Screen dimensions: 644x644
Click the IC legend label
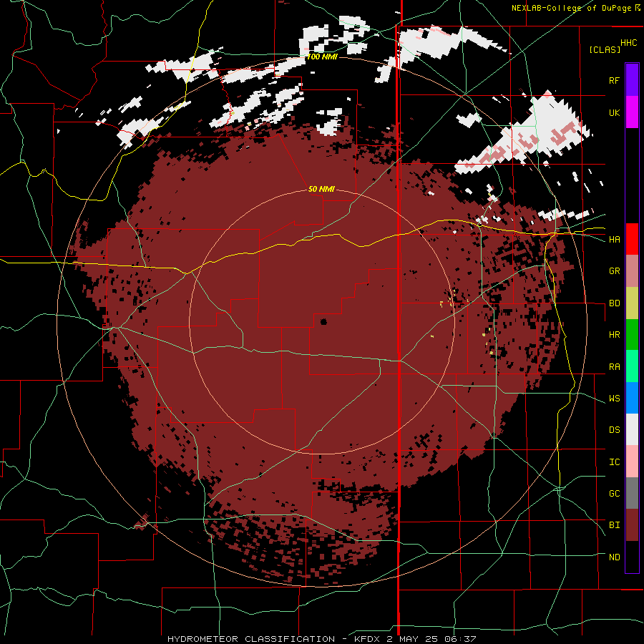tap(614, 462)
